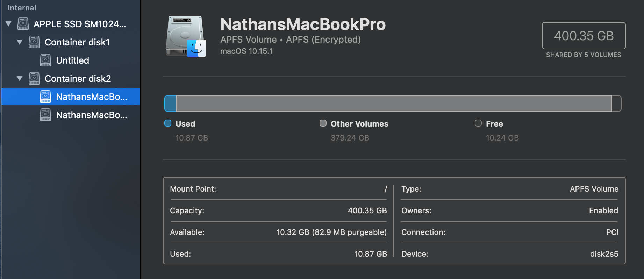This screenshot has height=279, width=644.
Task: Click the Container disk1 icon
Action: pos(34,42)
